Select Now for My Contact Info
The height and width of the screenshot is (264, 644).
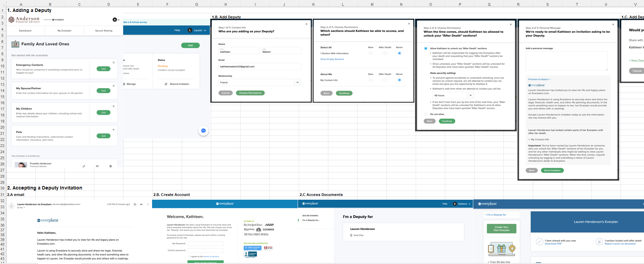(370, 80)
